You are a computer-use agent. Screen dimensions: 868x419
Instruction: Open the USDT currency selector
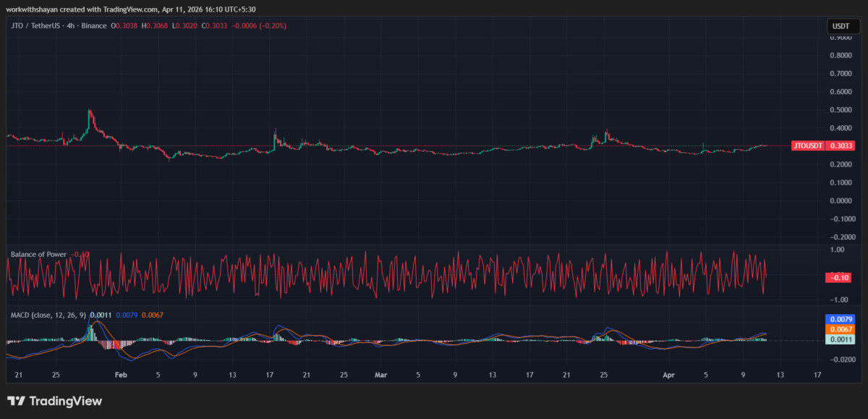[x=841, y=26]
